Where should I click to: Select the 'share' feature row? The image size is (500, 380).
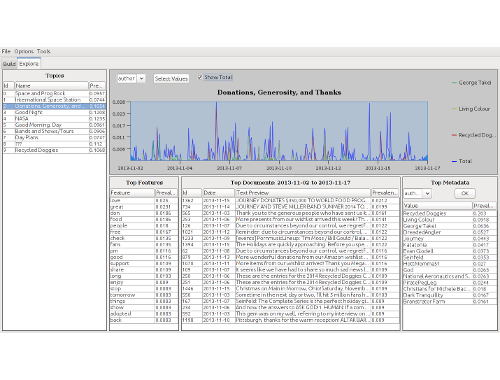[x=144, y=270]
